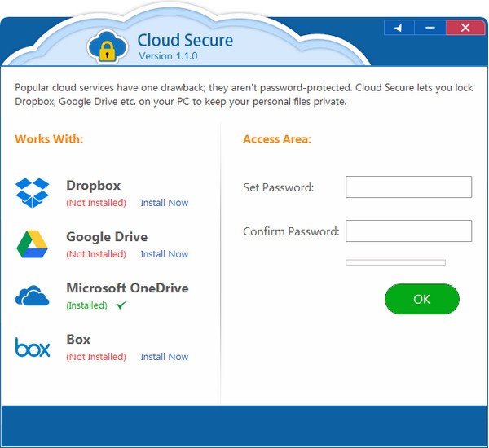Select the Microsoft OneDrive label
This screenshot has height=448, width=489.
(x=127, y=288)
